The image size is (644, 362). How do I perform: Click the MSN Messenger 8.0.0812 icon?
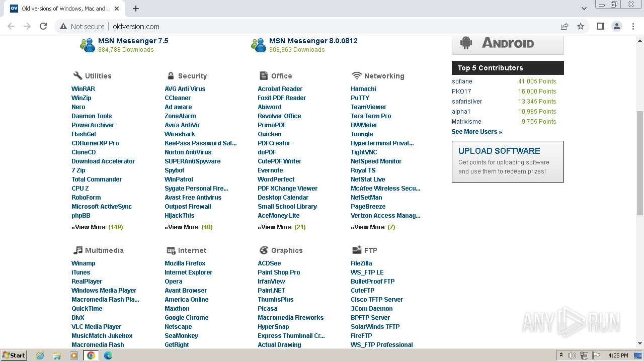click(259, 45)
